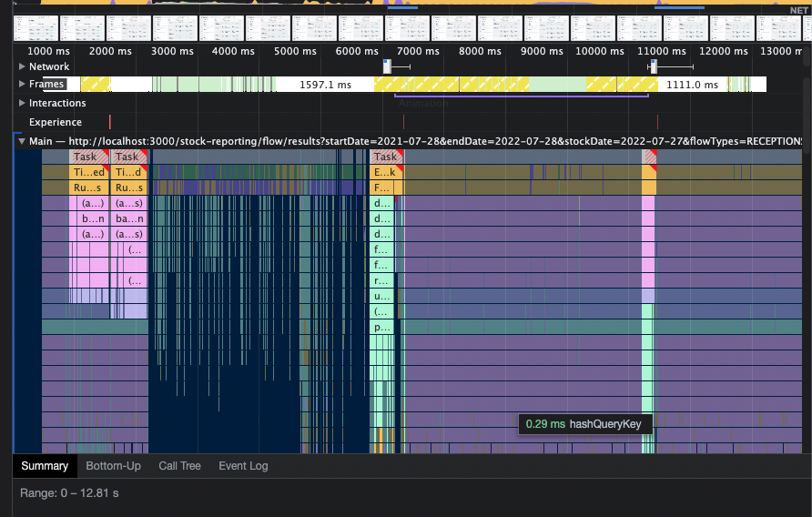Collapse the Main thread track

pyautogui.click(x=22, y=141)
